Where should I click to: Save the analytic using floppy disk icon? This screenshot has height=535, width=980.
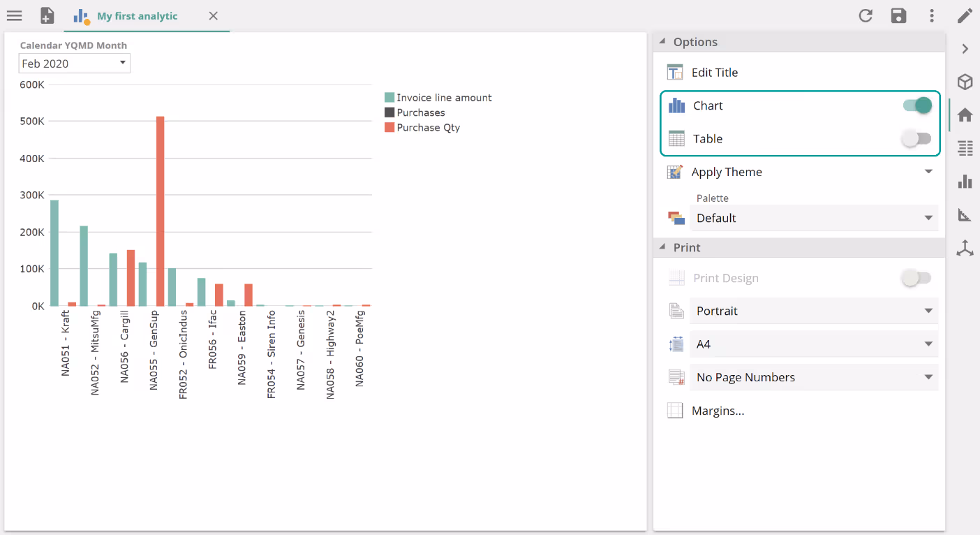(x=898, y=15)
